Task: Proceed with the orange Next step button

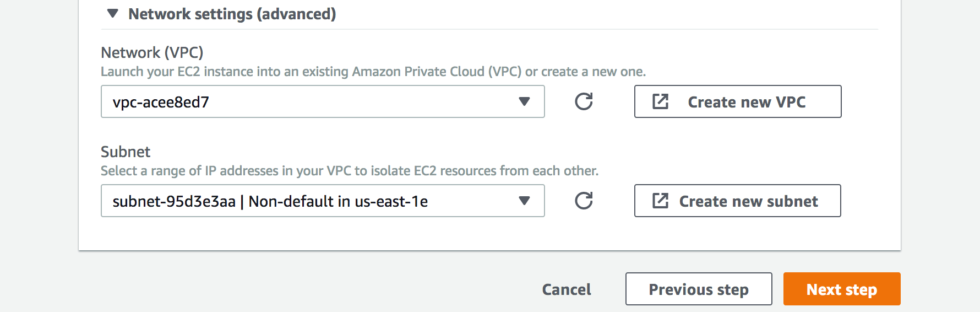Action: coord(841,289)
